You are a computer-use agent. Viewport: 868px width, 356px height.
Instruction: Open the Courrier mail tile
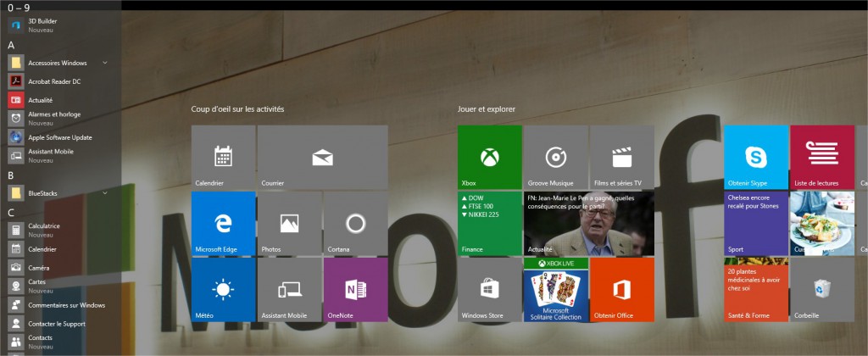[x=322, y=158]
